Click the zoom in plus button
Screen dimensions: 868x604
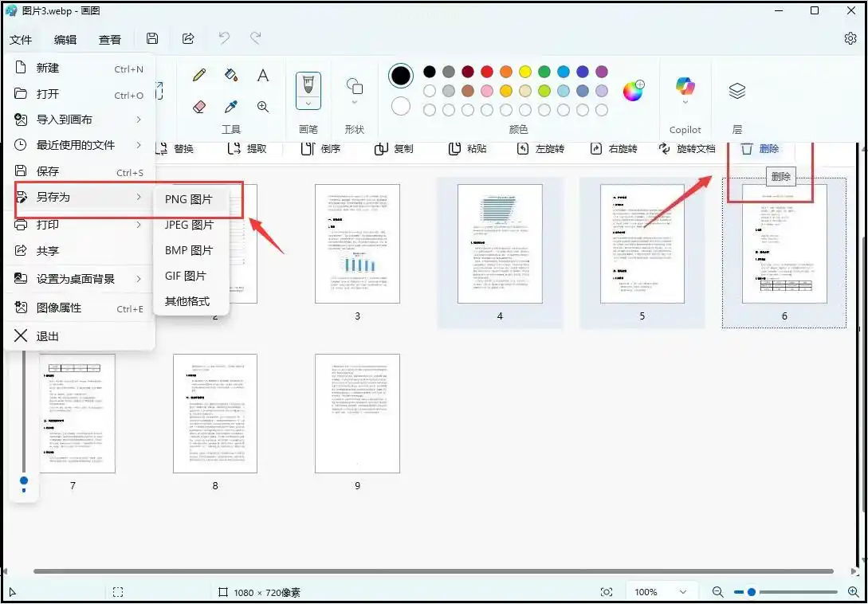854,592
